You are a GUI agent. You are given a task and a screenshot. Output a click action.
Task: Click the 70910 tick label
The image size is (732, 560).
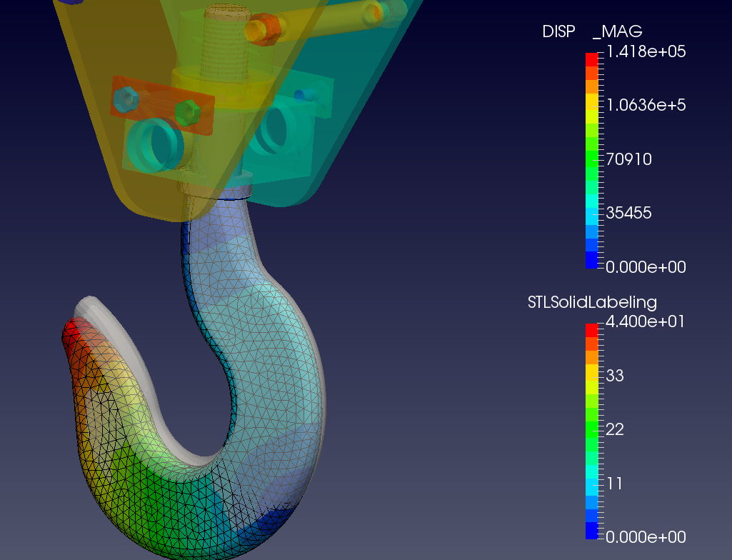pyautogui.click(x=628, y=159)
